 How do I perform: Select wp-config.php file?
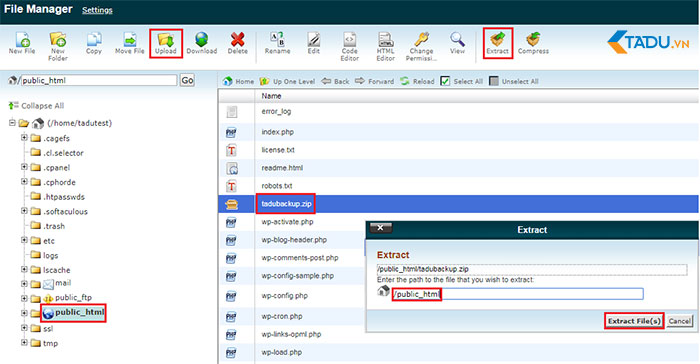pos(284,296)
